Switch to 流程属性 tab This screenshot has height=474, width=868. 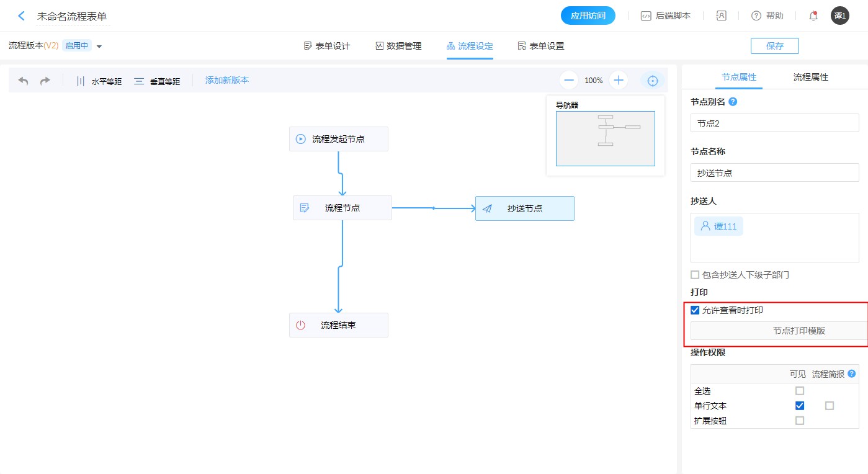810,78
